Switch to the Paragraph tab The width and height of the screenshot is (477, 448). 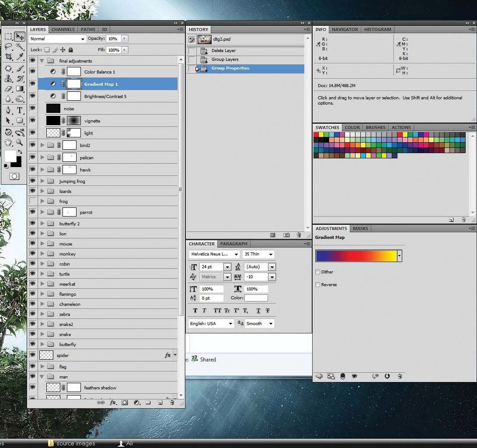coord(233,244)
